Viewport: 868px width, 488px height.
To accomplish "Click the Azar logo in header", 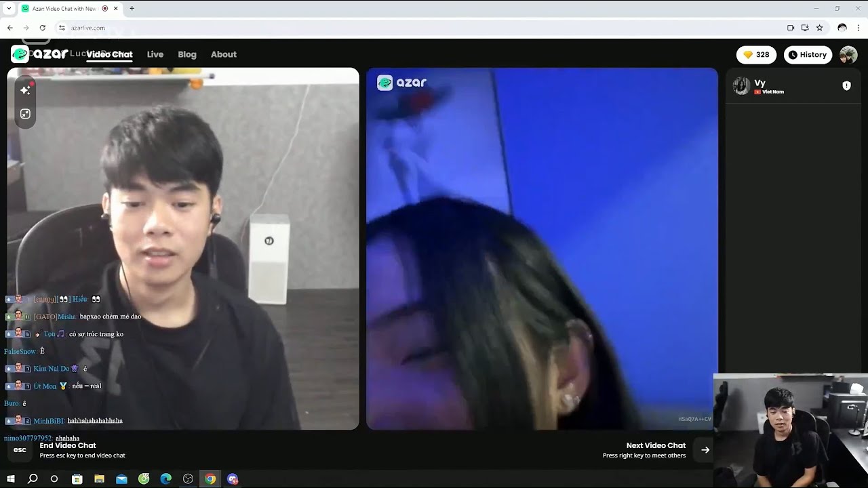I will coord(39,54).
